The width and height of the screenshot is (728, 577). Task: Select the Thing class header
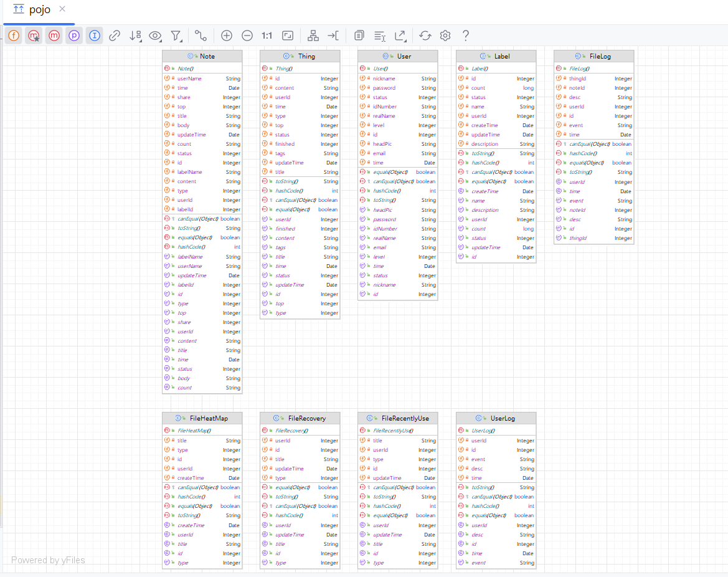tap(300, 56)
